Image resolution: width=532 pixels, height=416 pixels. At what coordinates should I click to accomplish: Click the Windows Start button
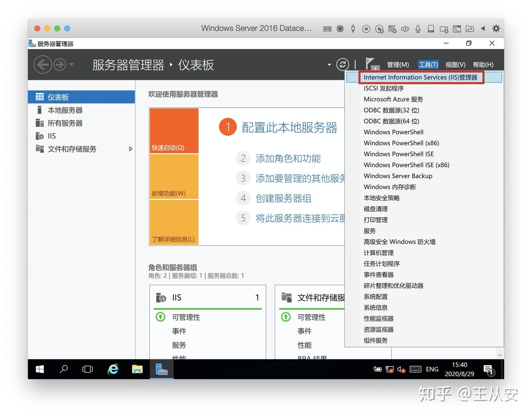coord(40,369)
